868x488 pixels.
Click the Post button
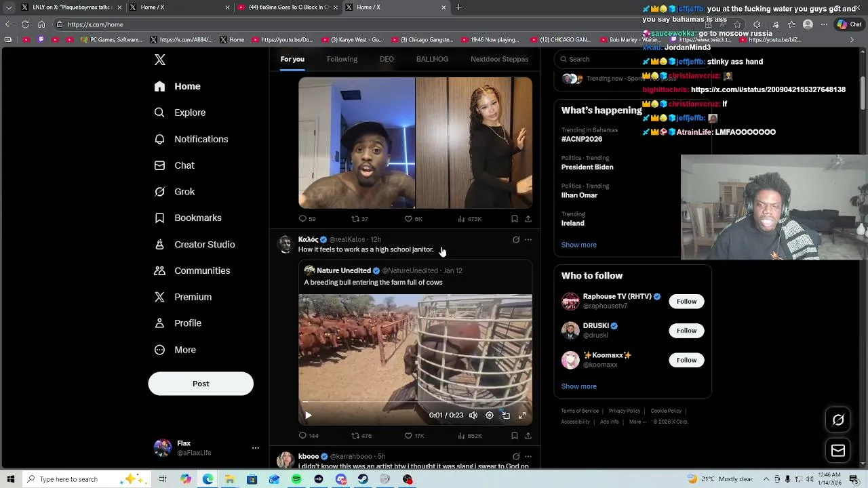201,384
